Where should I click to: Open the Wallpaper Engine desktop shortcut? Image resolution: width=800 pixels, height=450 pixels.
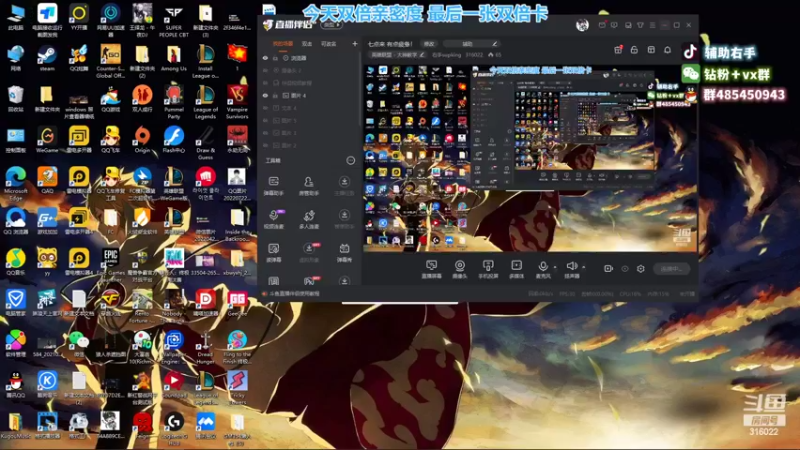click(173, 347)
